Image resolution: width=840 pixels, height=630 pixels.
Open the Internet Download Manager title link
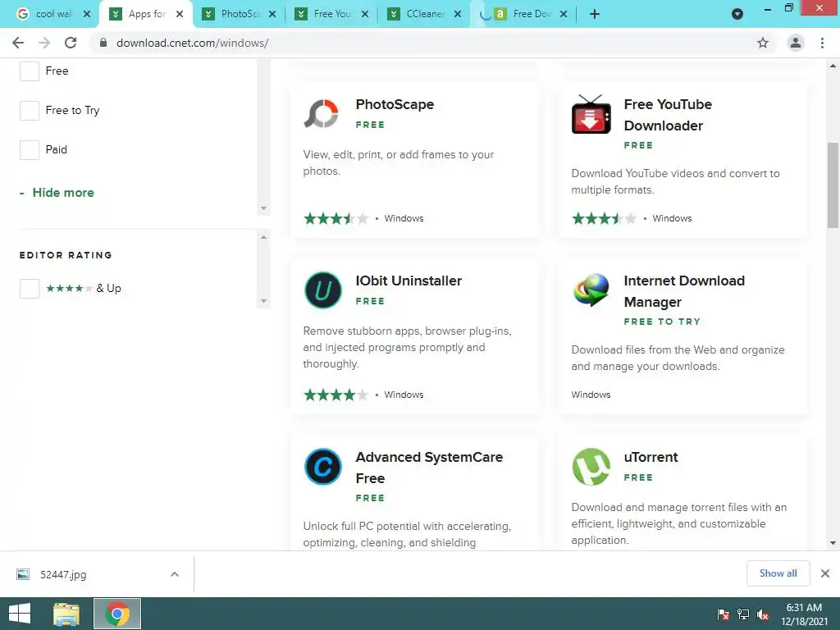pos(684,291)
